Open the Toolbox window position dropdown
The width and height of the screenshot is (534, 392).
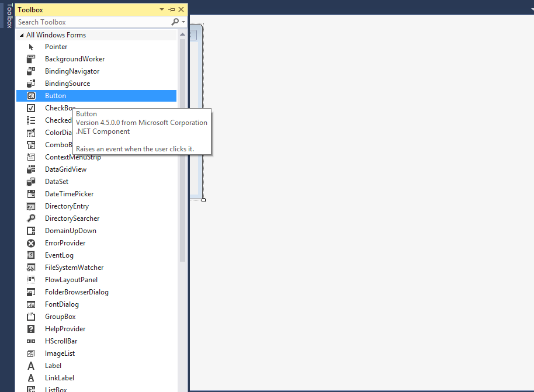[x=162, y=9]
